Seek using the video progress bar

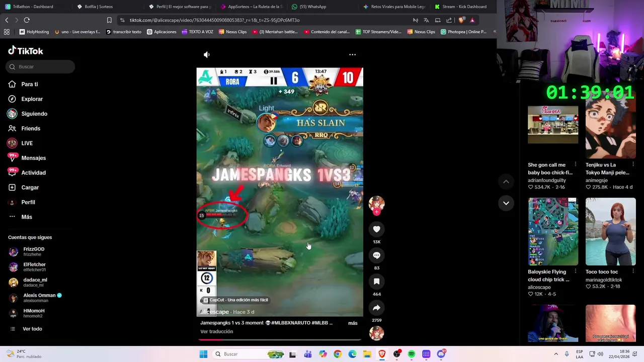[280, 339]
